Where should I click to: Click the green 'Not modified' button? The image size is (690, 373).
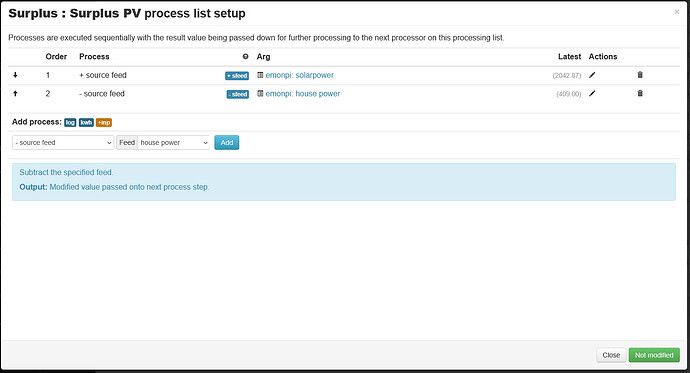tap(654, 355)
